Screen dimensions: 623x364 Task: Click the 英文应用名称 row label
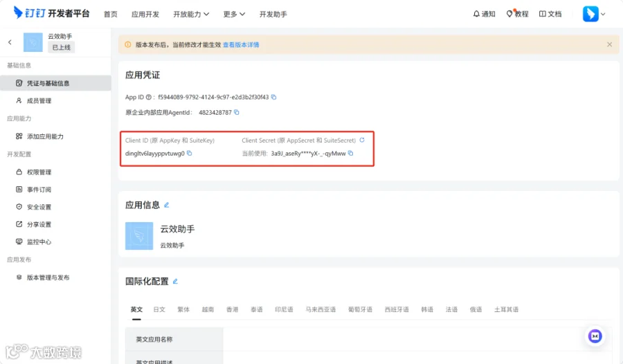pos(154,339)
